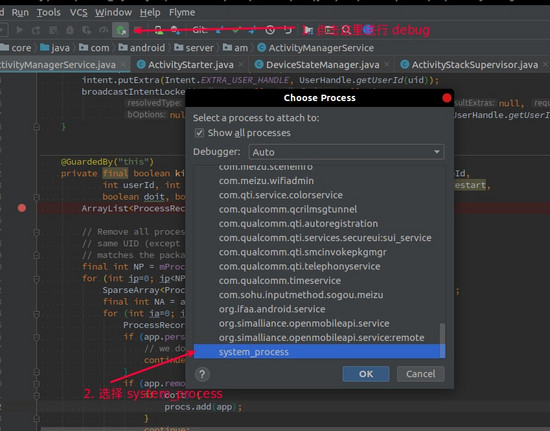Viewport: 550px width, 431px height.
Task: Click the Git update project arrow icon
Action: (220, 30)
